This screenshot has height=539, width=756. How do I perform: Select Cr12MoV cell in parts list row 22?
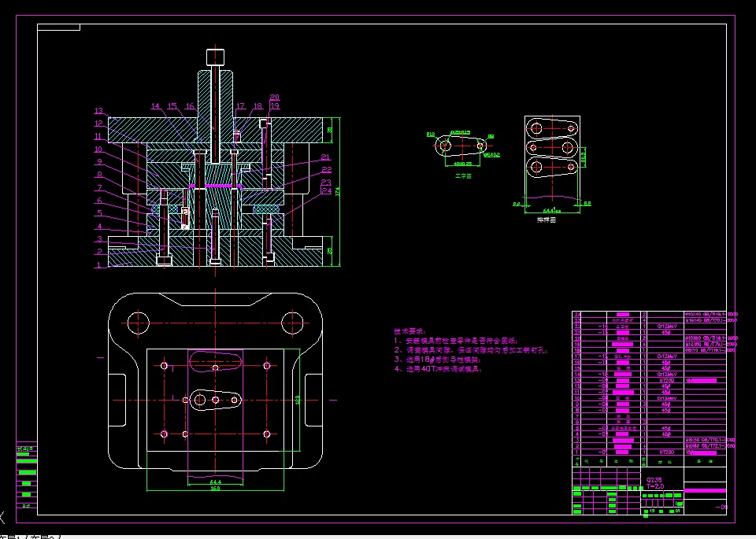(x=667, y=326)
